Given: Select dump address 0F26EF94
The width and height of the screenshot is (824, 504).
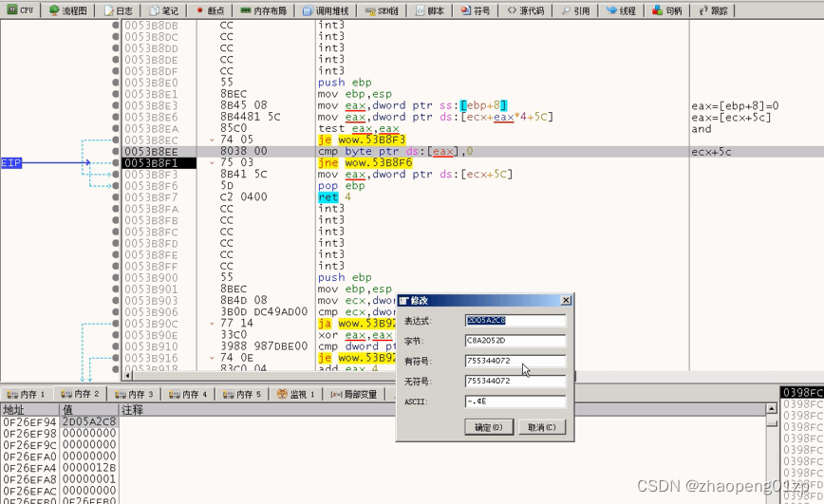Looking at the screenshot, I should point(29,422).
